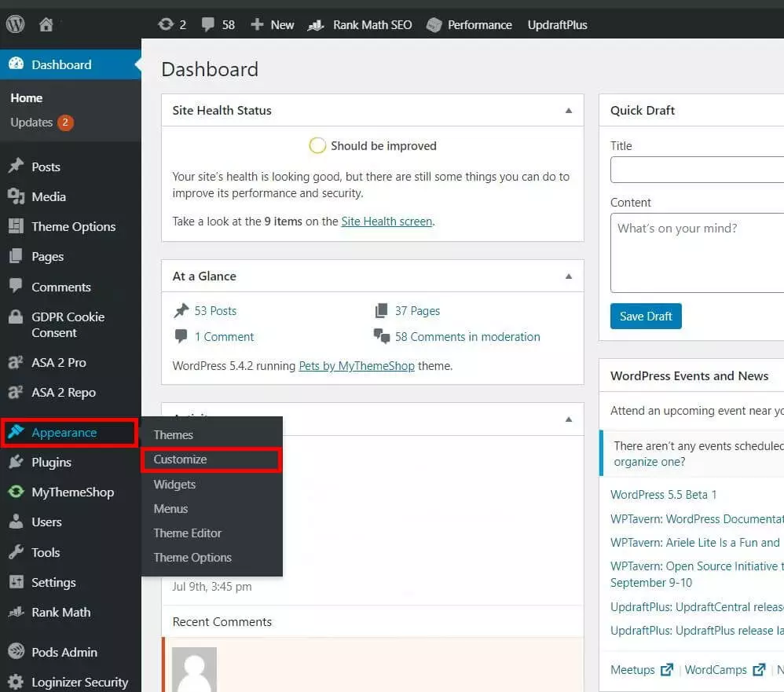Click the WordPress logo icon
The image size is (784, 692).
point(16,24)
